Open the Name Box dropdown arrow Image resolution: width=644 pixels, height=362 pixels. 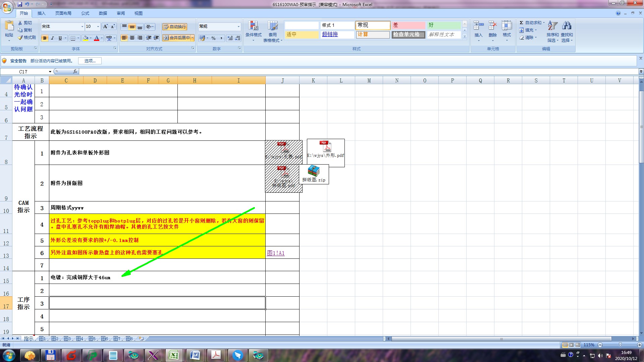coord(50,71)
